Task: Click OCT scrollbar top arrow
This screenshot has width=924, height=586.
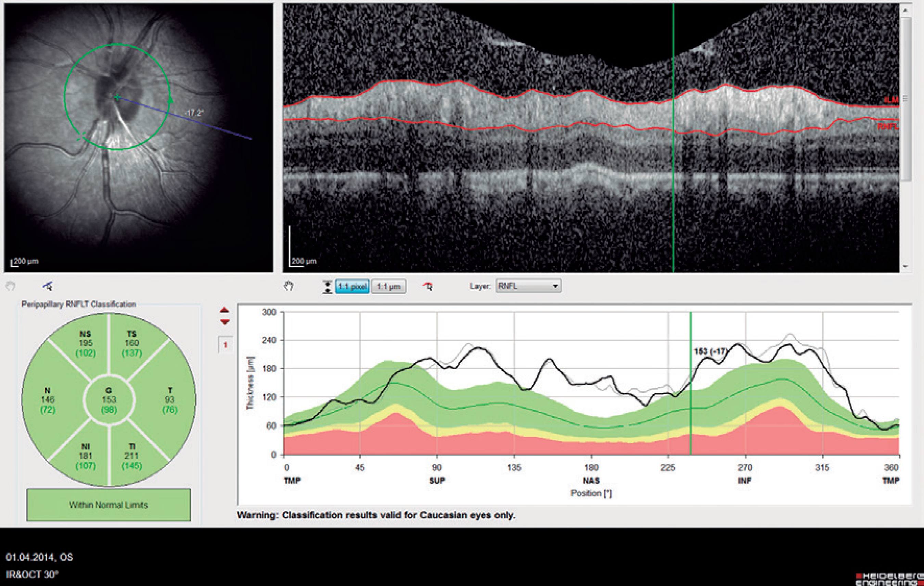Action: pyautogui.click(x=906, y=11)
